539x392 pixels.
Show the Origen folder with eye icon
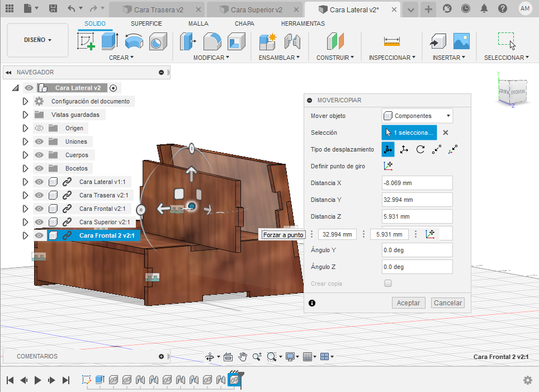click(x=39, y=128)
